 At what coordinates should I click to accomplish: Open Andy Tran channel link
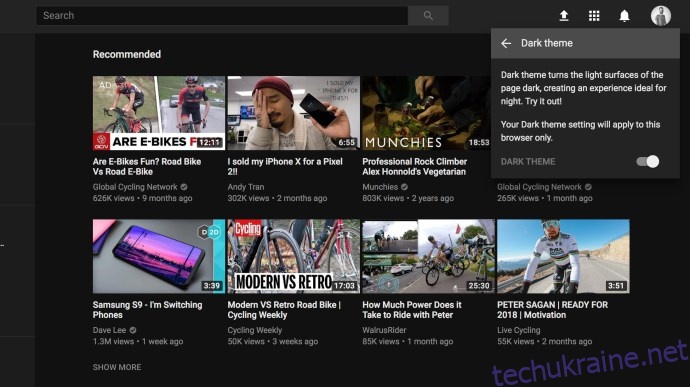pos(246,187)
